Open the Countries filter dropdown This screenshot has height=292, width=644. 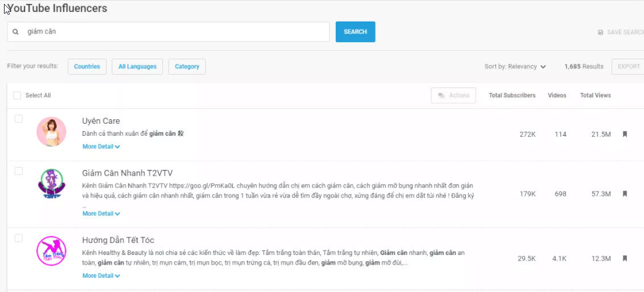[87, 67]
